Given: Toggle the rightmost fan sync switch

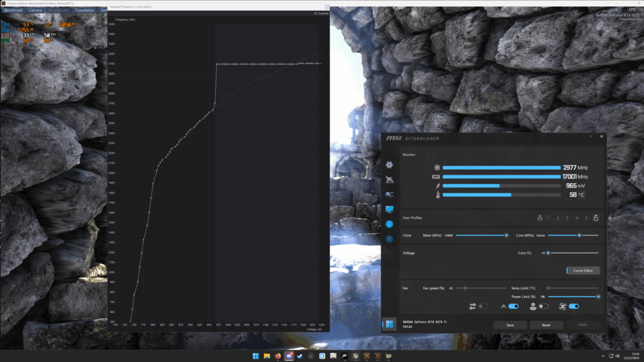Looking at the screenshot, I should pos(574,306).
